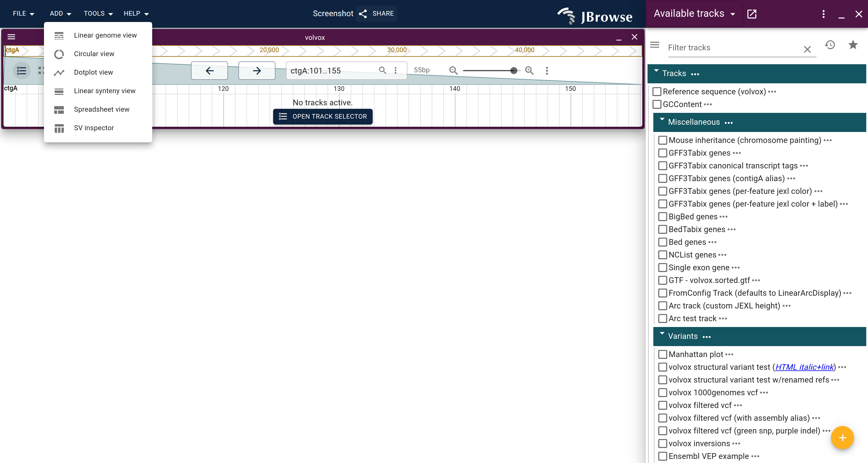Pan left with the back arrow button
The image size is (868, 463).
tap(209, 71)
